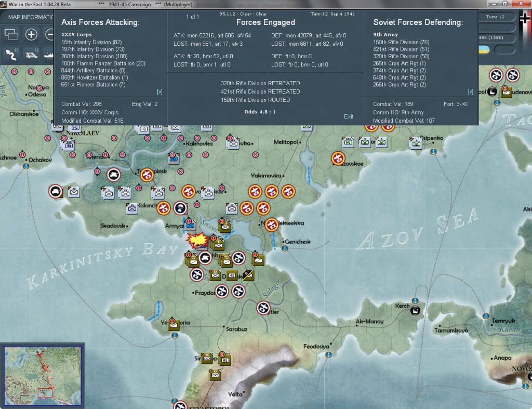This screenshot has height=409, width=532.
Task: Select the leftmost tank unit counter
Action: [56, 191]
